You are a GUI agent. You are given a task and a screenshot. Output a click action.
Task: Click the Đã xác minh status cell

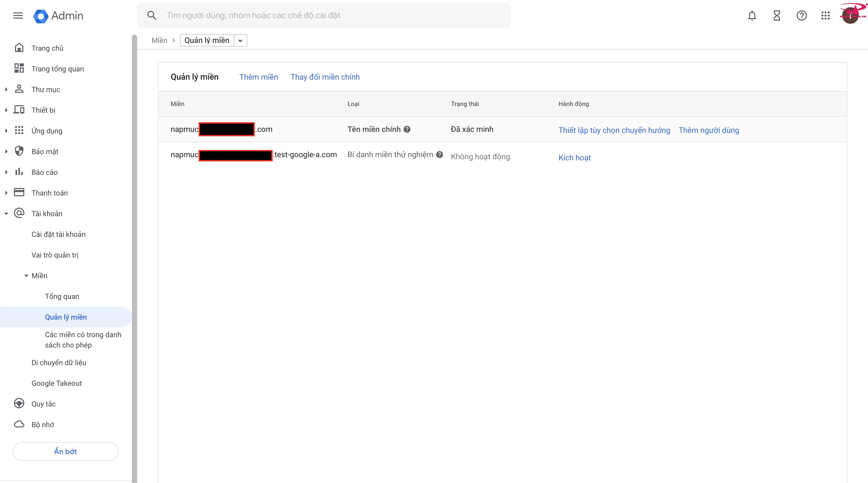coord(472,129)
